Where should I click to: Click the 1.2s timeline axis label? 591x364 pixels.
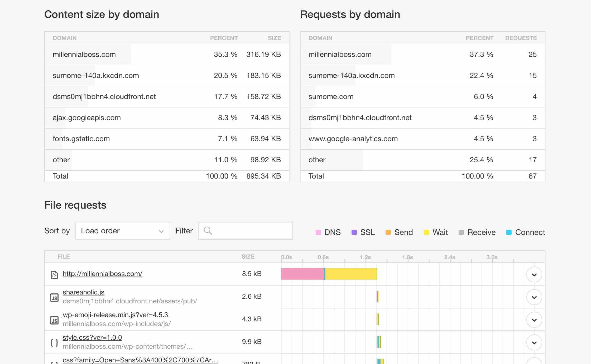365,257
